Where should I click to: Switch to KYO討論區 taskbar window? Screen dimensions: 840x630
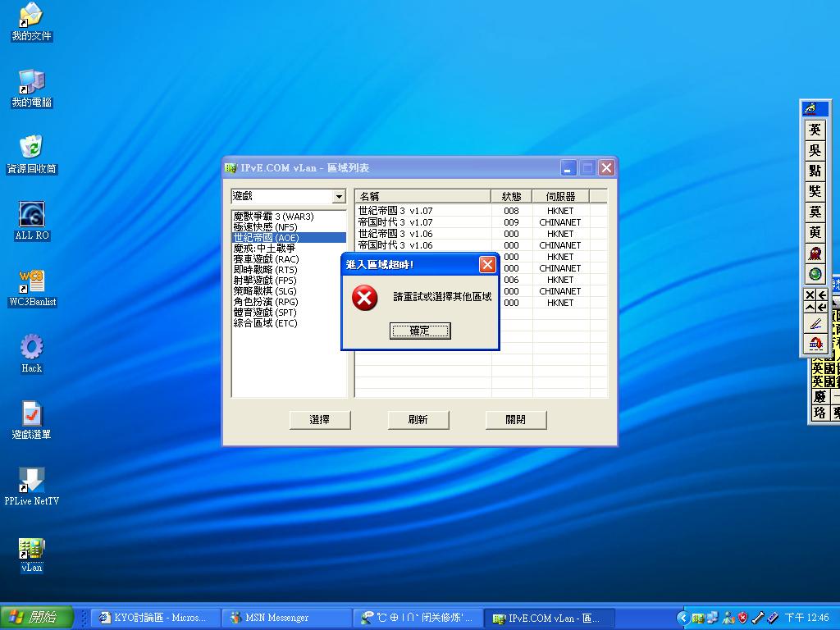tap(153, 618)
